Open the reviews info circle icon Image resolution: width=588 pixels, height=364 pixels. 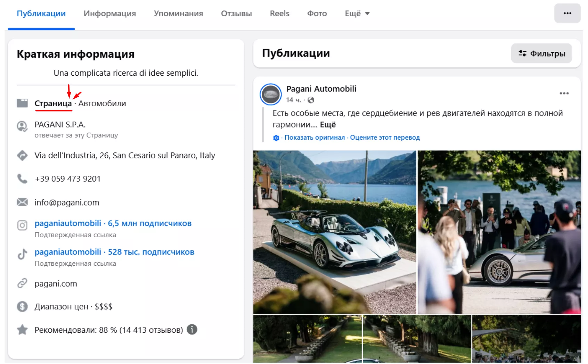pos(192,329)
